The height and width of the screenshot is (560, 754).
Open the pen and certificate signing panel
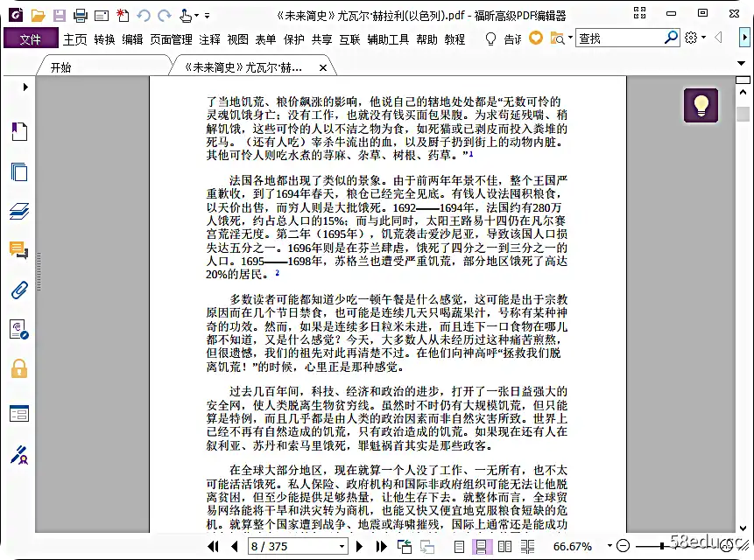coord(19,455)
